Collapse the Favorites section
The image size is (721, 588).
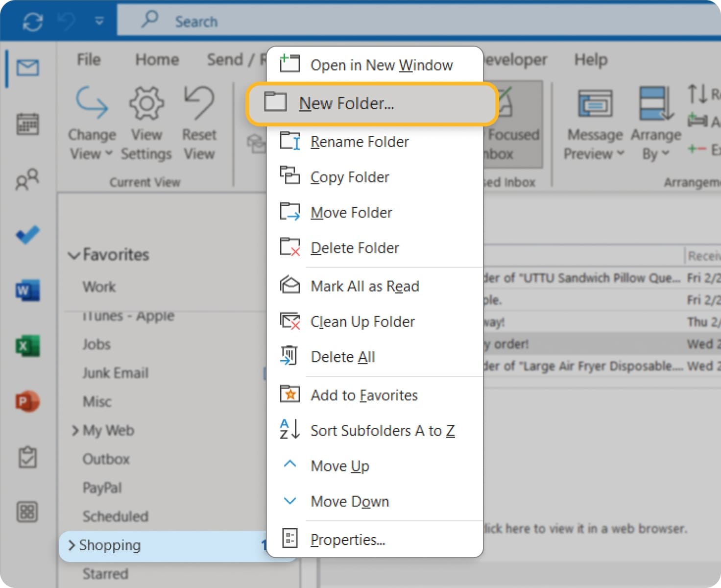pyautogui.click(x=73, y=254)
